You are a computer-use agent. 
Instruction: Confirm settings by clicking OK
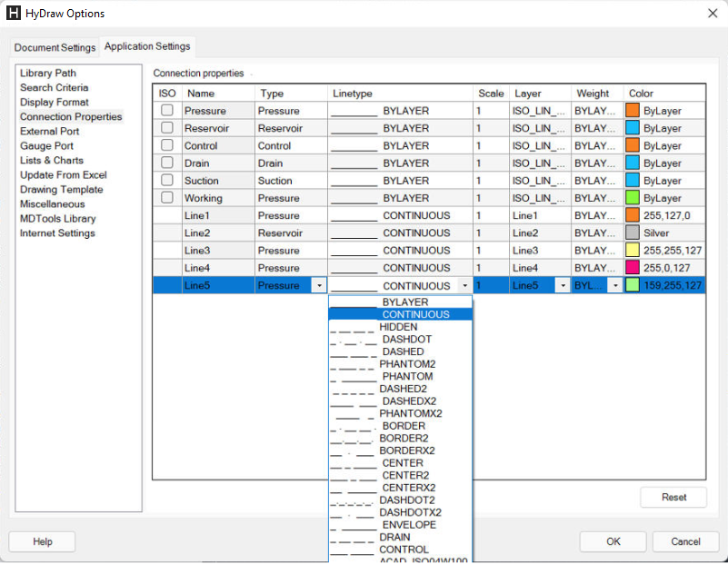click(x=613, y=541)
